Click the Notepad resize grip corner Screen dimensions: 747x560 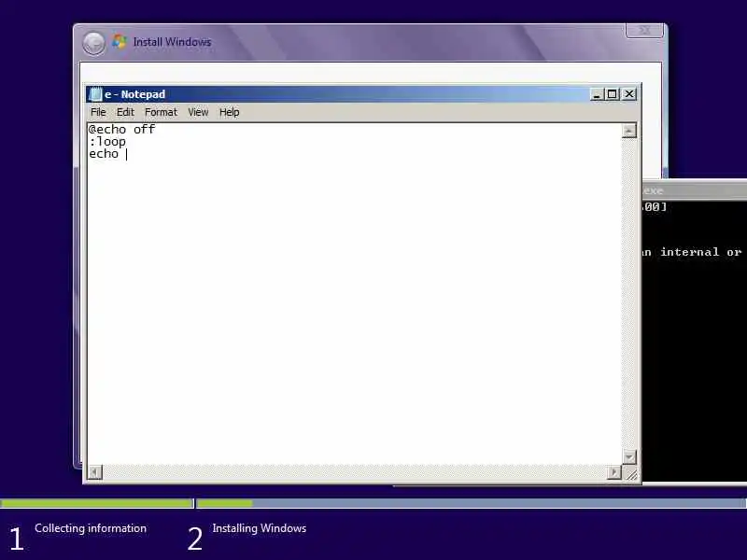pyautogui.click(x=630, y=474)
